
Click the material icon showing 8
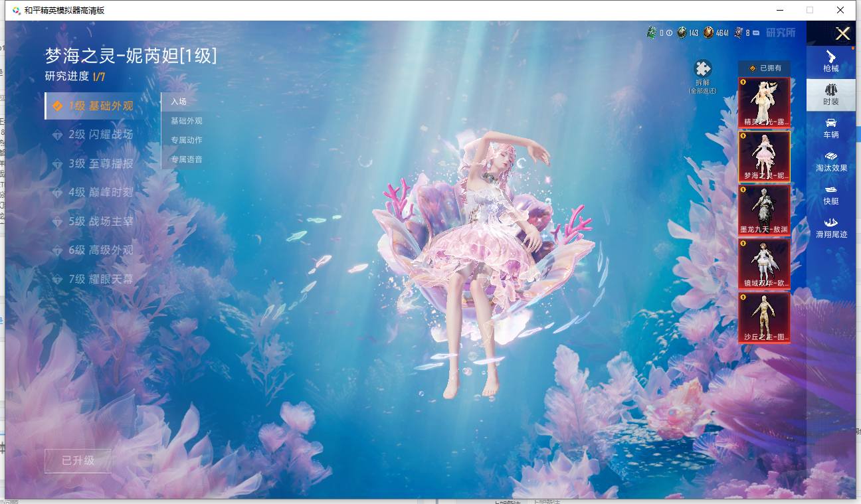pyautogui.click(x=737, y=33)
